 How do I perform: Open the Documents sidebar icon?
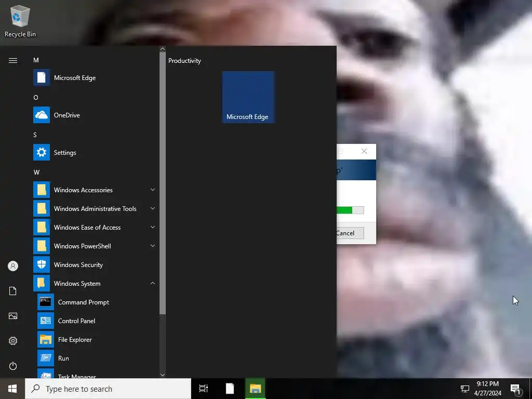[13, 291]
